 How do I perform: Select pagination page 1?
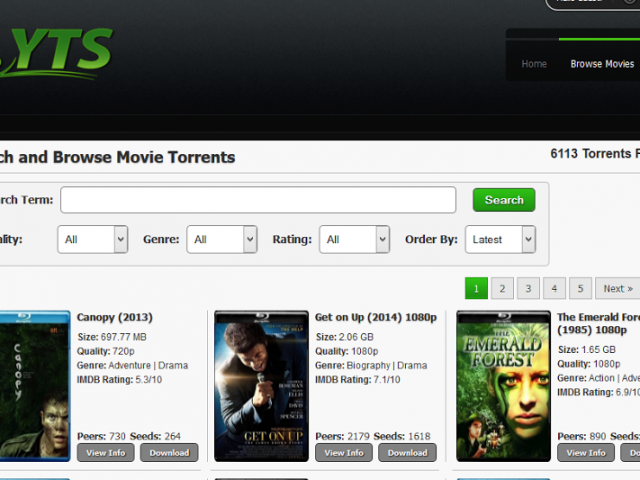[476, 289]
